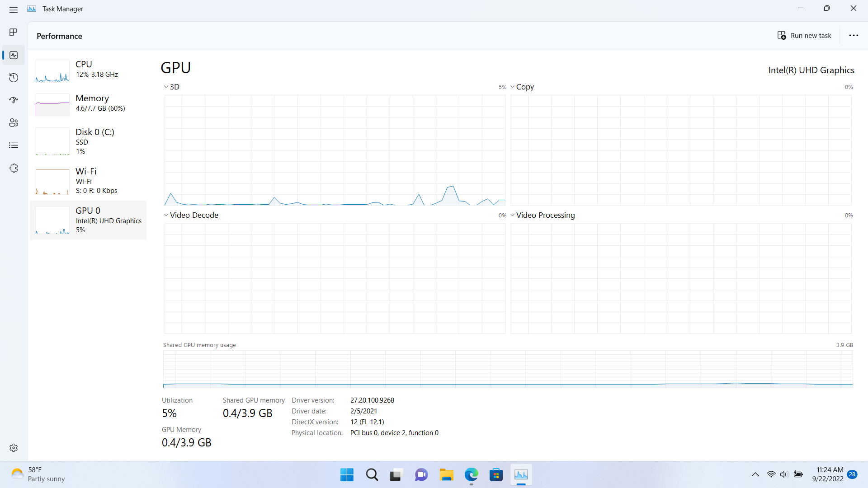The height and width of the screenshot is (488, 868).
Task: Show hidden system tray icons chevron
Action: pos(755,474)
